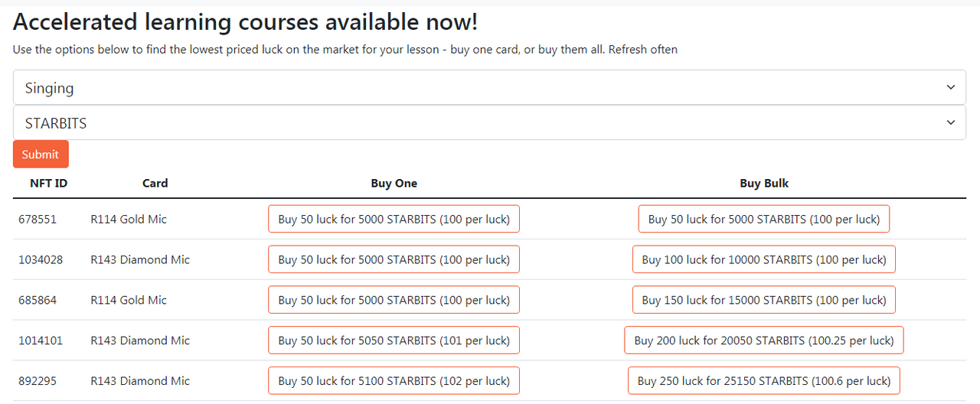Image resolution: width=980 pixels, height=404 pixels.
Task: Buy one luck card for NFT 678551
Action: tap(394, 219)
